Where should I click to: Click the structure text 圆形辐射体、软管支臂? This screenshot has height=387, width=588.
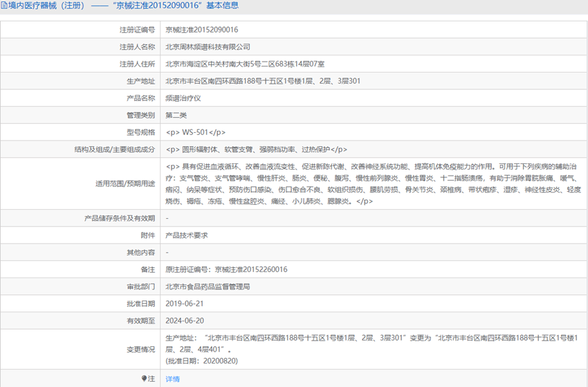tap(217, 150)
